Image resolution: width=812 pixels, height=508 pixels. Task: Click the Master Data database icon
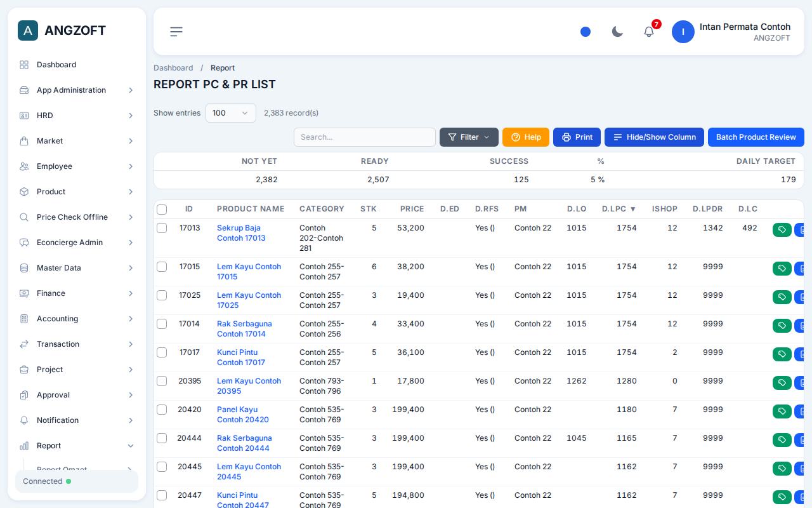[24, 268]
